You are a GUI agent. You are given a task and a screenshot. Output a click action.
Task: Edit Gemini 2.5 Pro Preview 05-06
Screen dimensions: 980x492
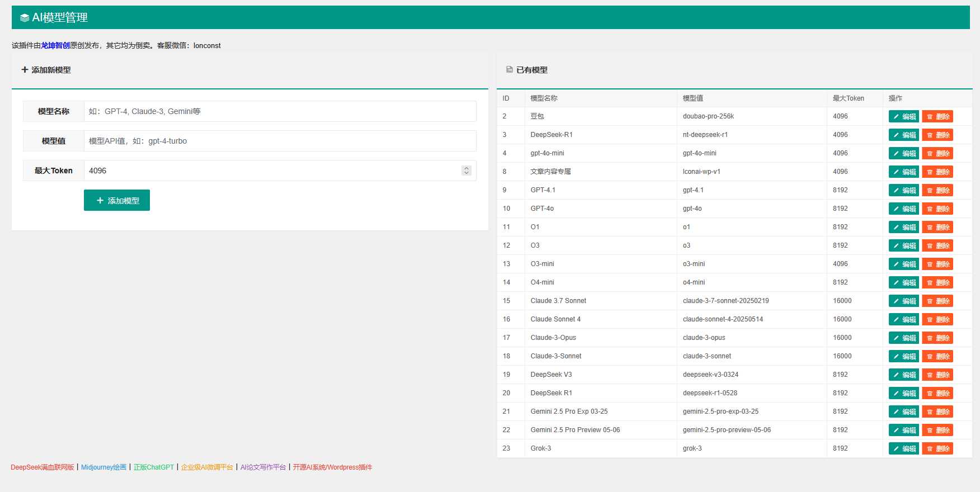[x=903, y=430]
